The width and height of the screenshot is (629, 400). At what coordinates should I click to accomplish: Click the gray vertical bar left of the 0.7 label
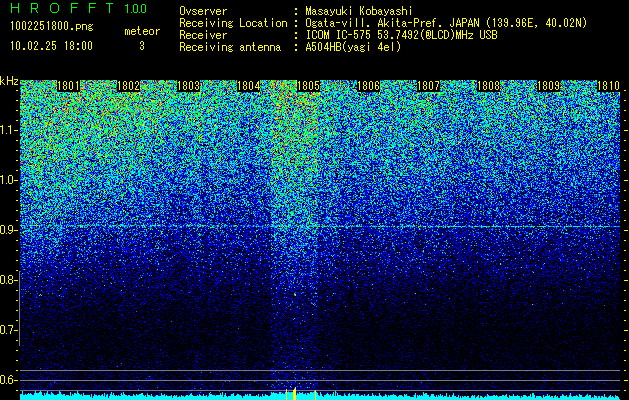tap(19, 309)
